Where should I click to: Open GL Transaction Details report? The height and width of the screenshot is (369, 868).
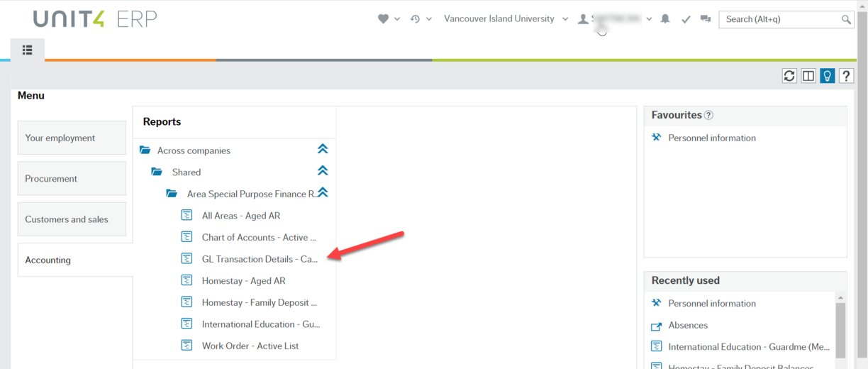[x=260, y=259]
